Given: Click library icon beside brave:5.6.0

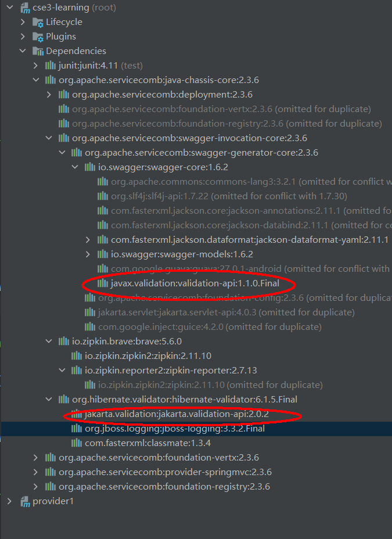Looking at the screenshot, I should [x=63, y=342].
